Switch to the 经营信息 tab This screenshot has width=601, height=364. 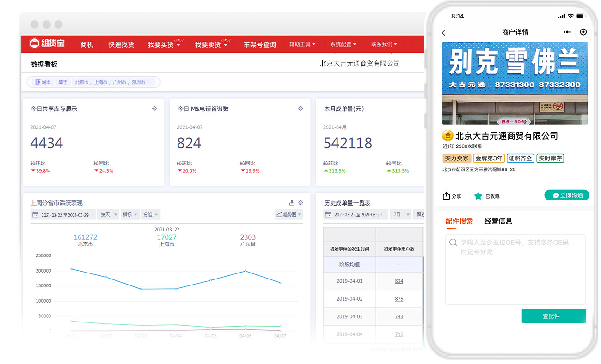click(498, 221)
